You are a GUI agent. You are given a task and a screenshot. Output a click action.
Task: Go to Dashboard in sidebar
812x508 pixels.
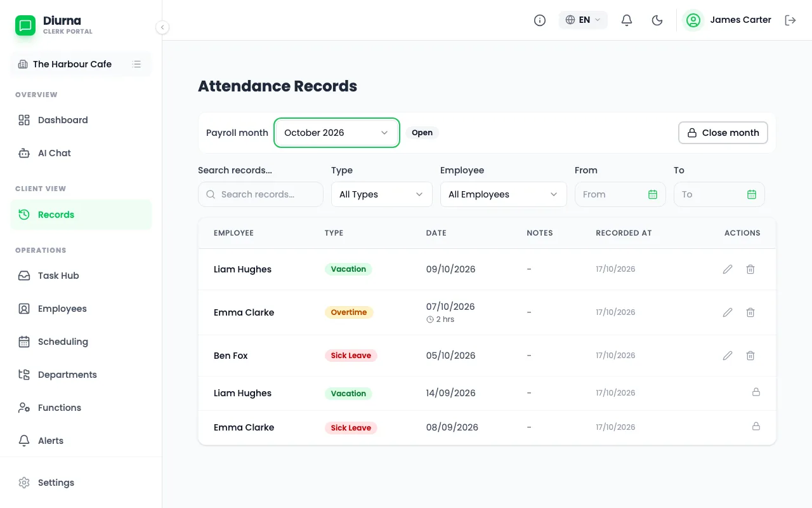(81, 120)
